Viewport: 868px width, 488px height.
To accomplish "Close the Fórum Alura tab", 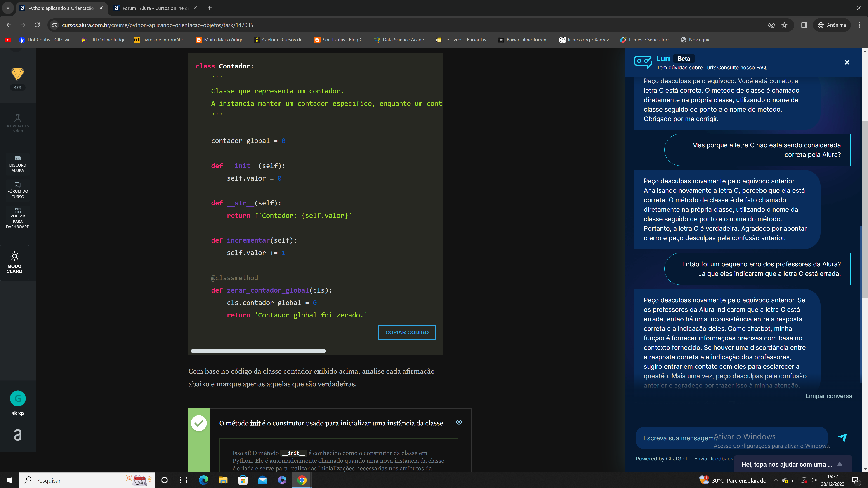I will point(195,8).
